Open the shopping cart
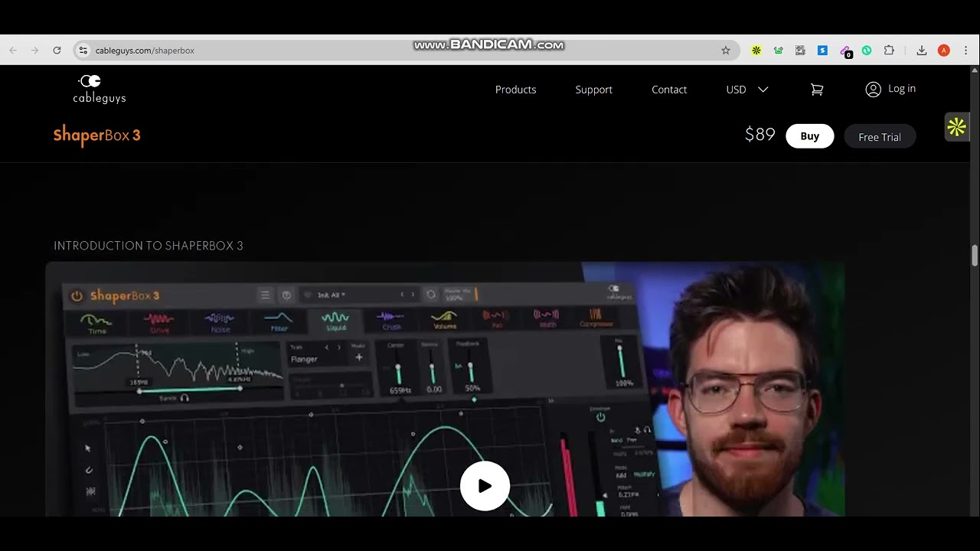Screen dimensions: 980x551 817,90
